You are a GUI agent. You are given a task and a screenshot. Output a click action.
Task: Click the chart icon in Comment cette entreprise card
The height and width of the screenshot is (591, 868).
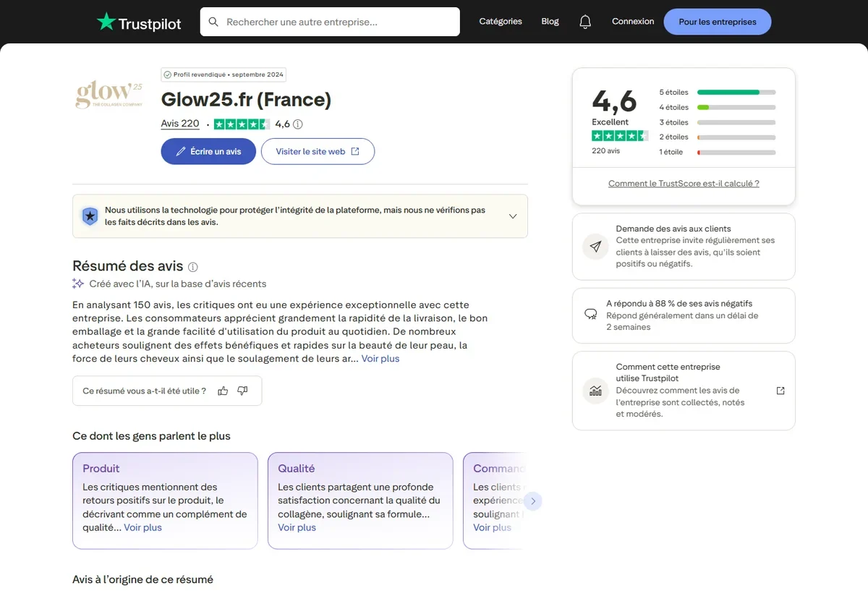click(595, 391)
